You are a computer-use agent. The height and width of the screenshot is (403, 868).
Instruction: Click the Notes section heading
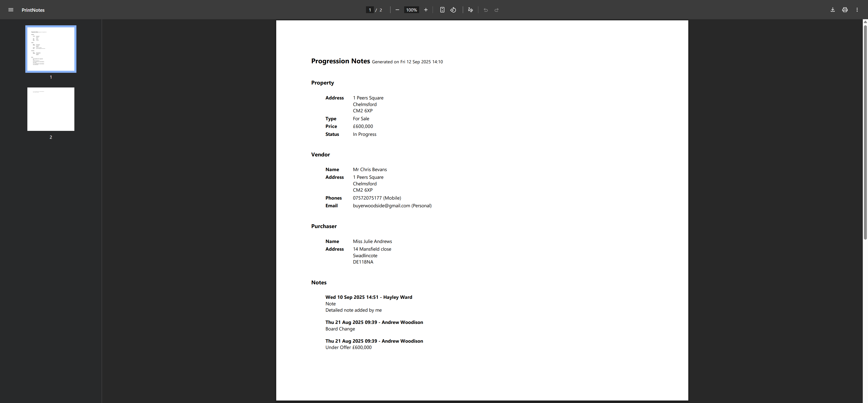click(x=319, y=282)
